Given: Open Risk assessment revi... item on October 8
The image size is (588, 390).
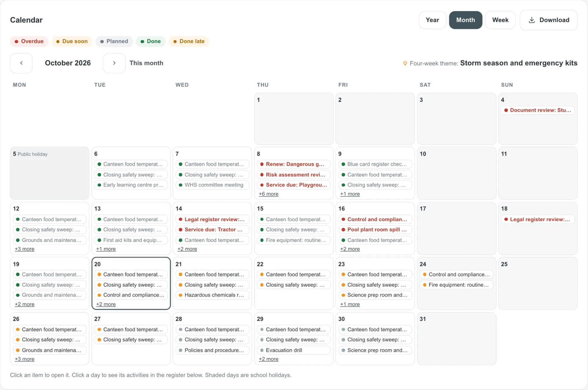Looking at the screenshot, I should tap(294, 175).
